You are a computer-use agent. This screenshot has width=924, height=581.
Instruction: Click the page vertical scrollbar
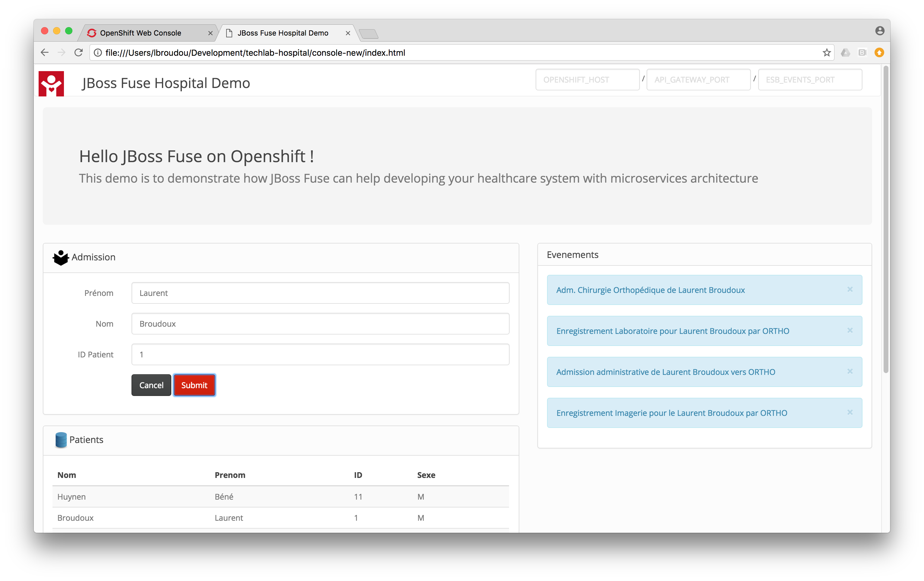(x=886, y=218)
